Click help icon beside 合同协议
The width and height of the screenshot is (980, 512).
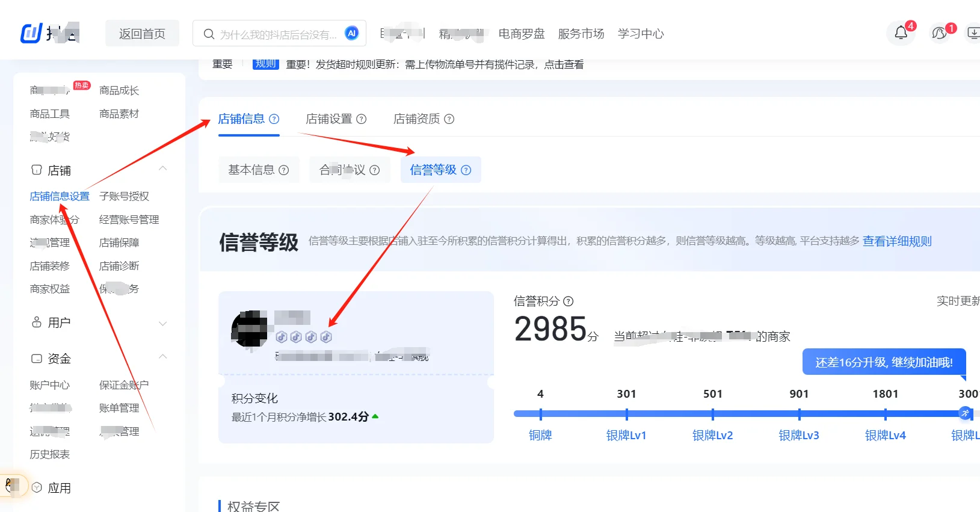tap(375, 170)
